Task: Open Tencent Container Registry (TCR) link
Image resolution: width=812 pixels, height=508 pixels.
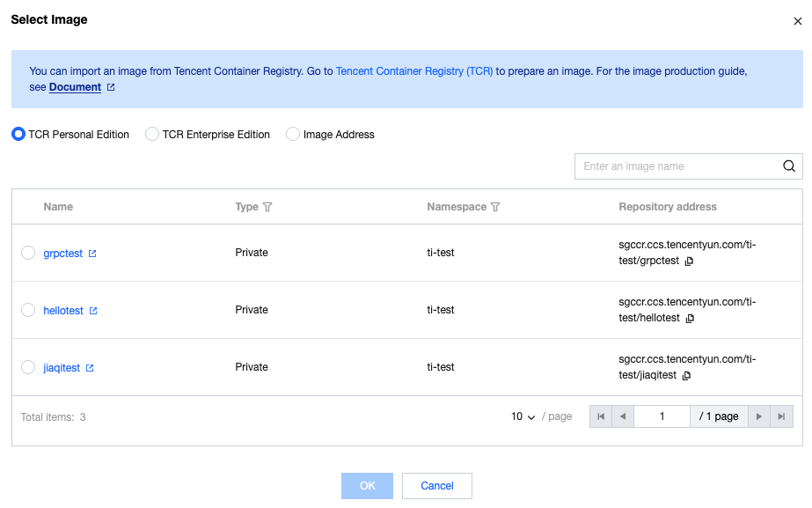Action: 414,71
